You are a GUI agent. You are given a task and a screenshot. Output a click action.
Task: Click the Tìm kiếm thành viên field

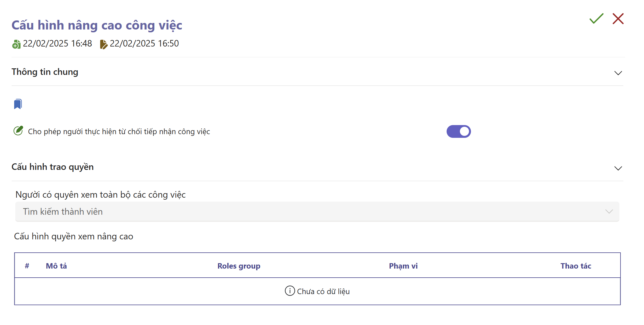283,212
